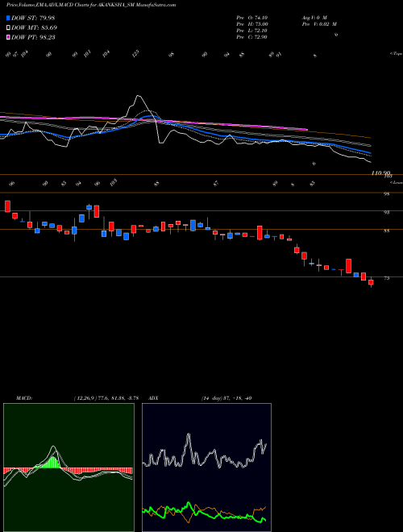
Task: Click the 'Avg V: 0 M' volume text
Action: point(314,17)
